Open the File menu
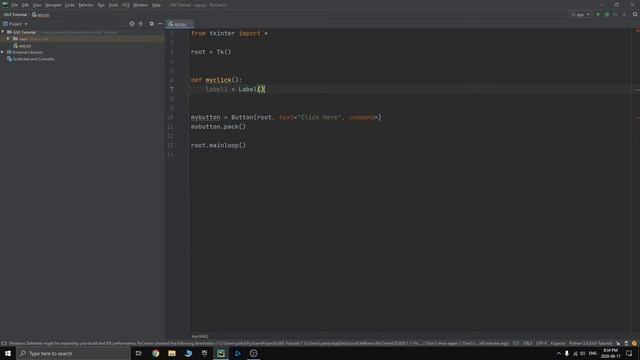This screenshot has height=360, width=640. [15, 5]
